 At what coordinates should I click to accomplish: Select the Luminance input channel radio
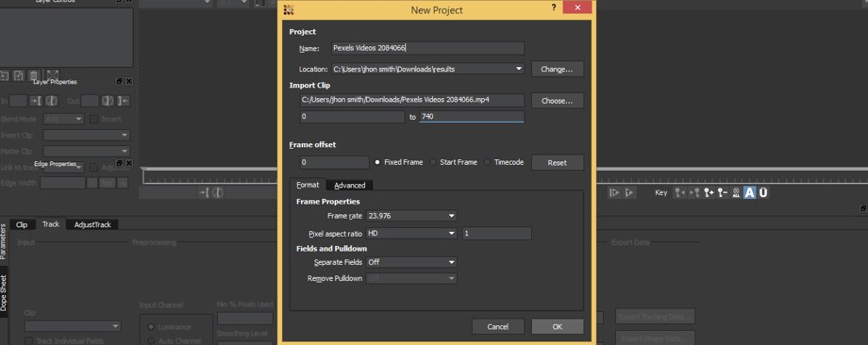151,327
